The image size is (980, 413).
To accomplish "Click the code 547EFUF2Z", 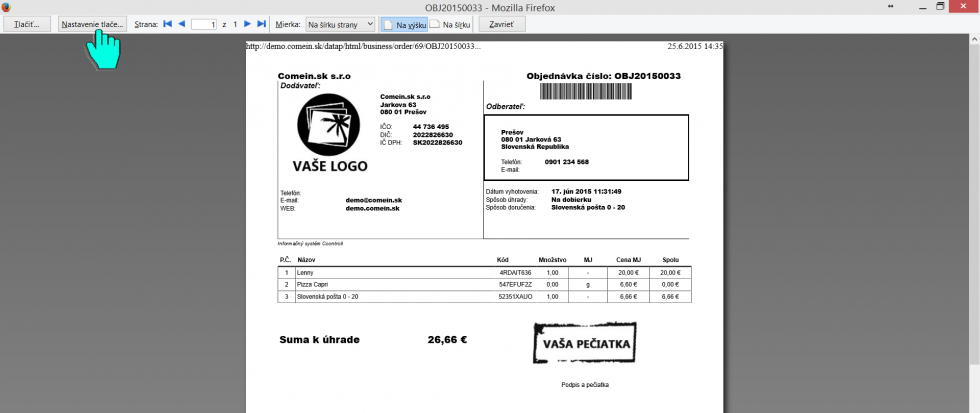I will pos(515,284).
